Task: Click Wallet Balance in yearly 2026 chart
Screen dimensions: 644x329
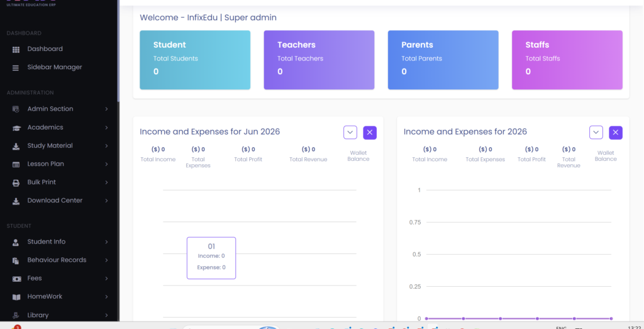Action: (x=606, y=156)
